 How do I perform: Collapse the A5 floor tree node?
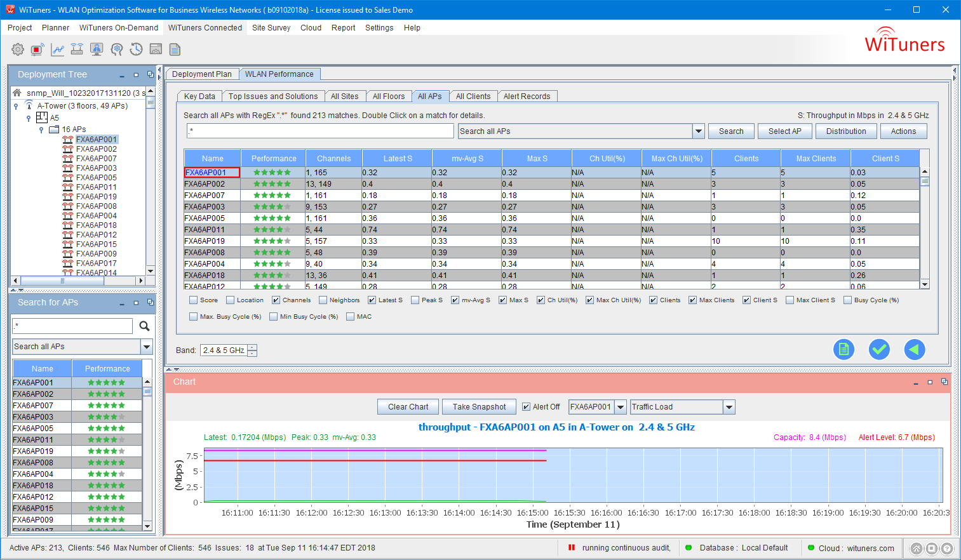(29, 118)
